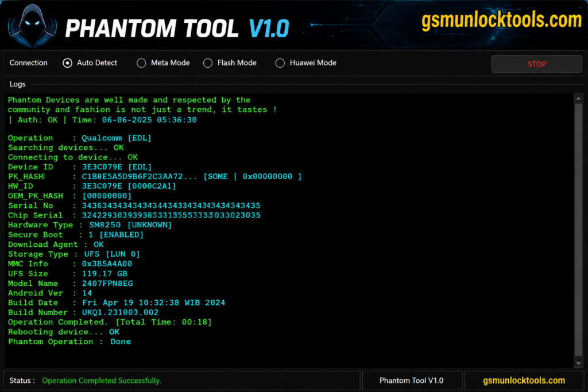Click the PHANTOM TOOL V1.0 title

pos(177,29)
